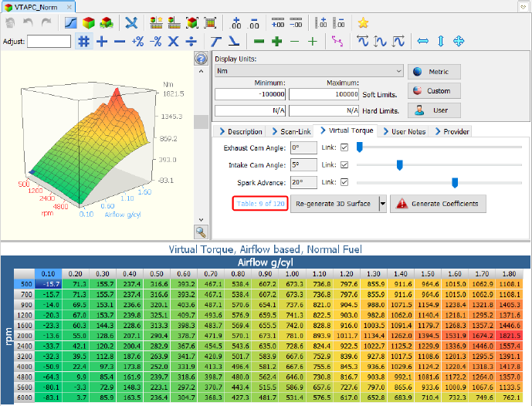Switch to the Scan-Link tab
Image resolution: width=532 pixels, height=406 pixels.
[x=290, y=131]
